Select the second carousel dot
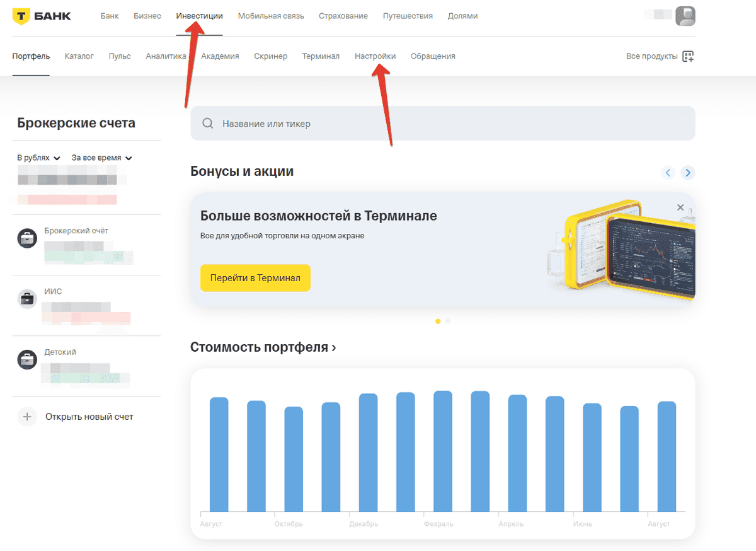The width and height of the screenshot is (756, 551). coord(448,322)
